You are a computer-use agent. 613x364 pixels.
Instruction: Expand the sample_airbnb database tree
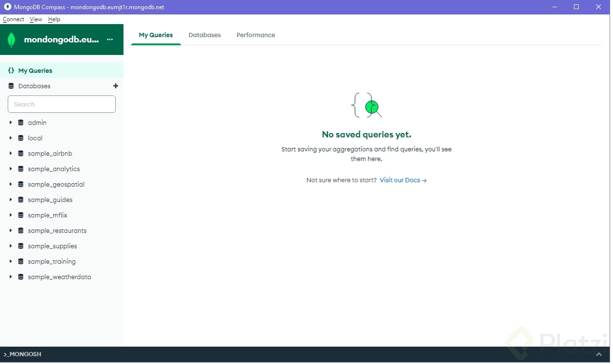pyautogui.click(x=11, y=153)
